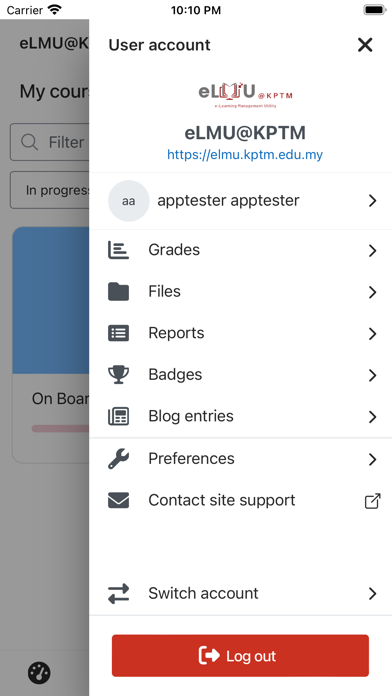Tap the dashboard gauge icon in bottom bar
The height and width of the screenshot is (696, 392).
pos(39,672)
